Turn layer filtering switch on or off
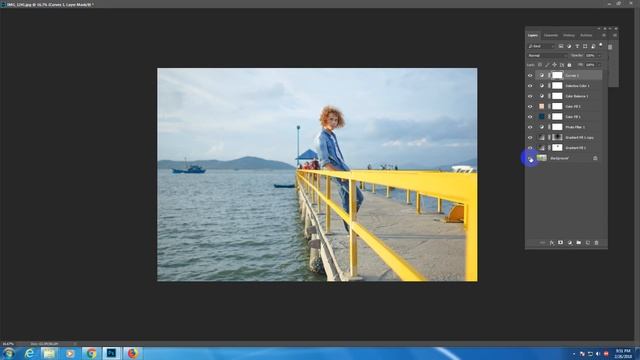640x360 pixels. point(601,45)
